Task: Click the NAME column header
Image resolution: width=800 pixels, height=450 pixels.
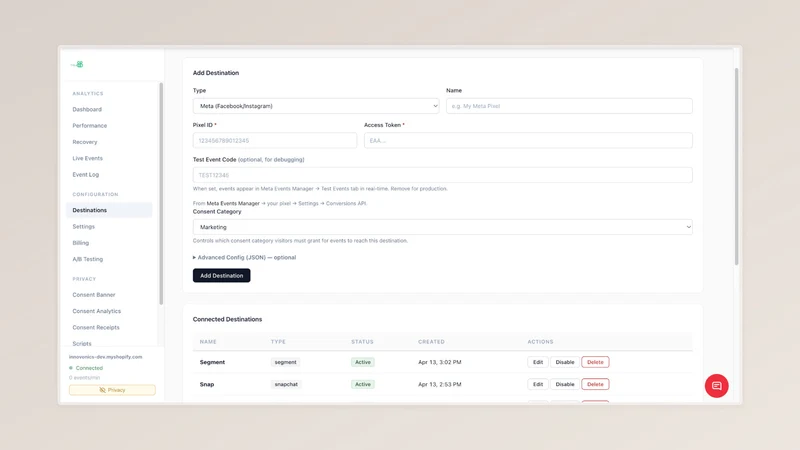Action: pos(208,342)
